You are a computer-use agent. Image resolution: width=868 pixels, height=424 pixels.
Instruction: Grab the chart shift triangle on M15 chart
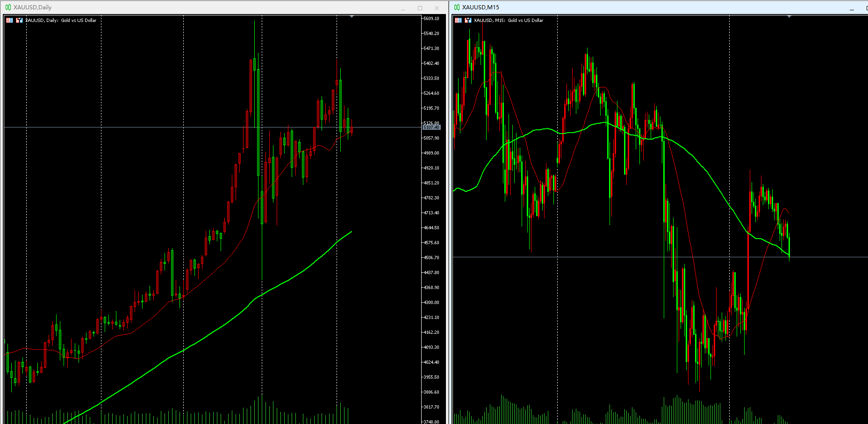pos(789,17)
